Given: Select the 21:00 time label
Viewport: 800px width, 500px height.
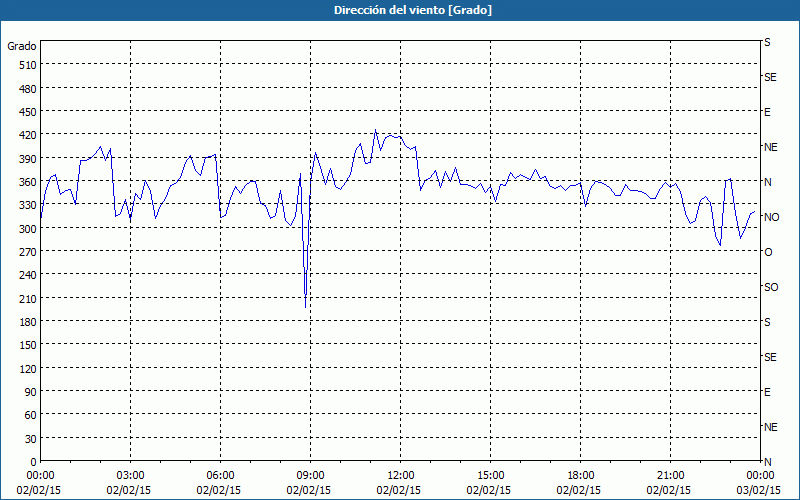Looking at the screenshot, I should [670, 476].
